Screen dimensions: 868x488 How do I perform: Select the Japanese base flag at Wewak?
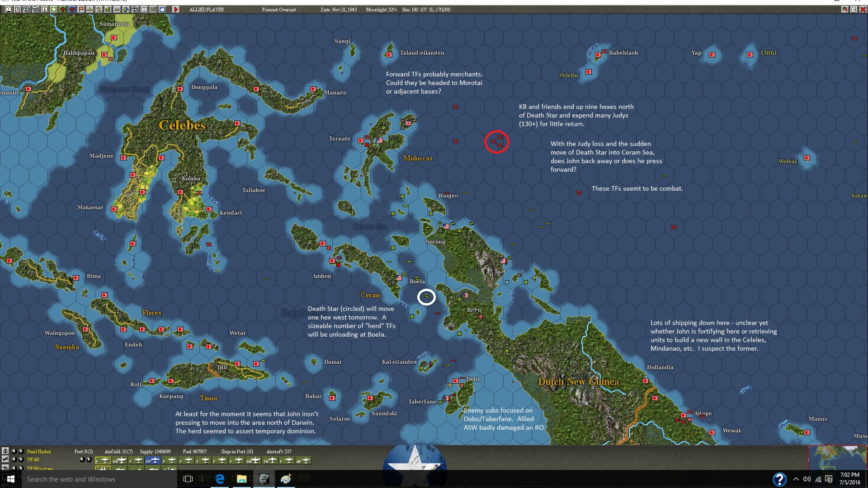(712, 432)
